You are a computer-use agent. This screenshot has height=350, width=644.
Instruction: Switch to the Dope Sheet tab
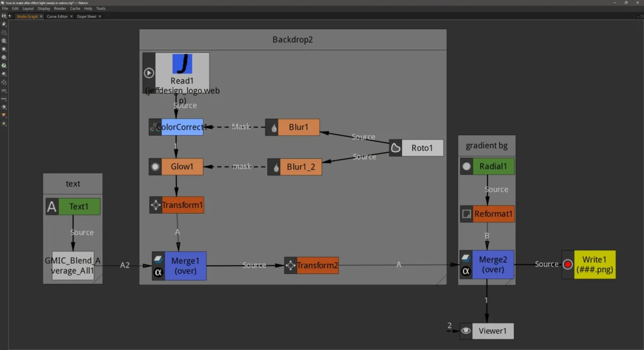click(86, 16)
